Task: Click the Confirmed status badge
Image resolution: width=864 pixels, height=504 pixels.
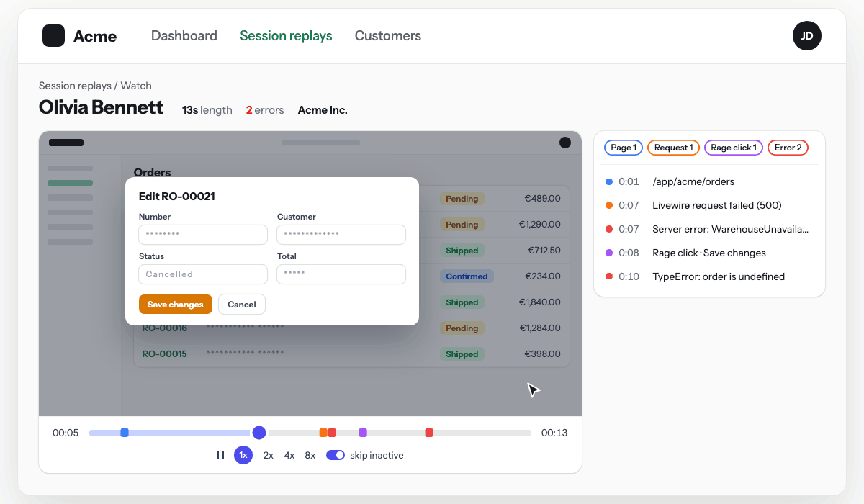Action: [467, 276]
